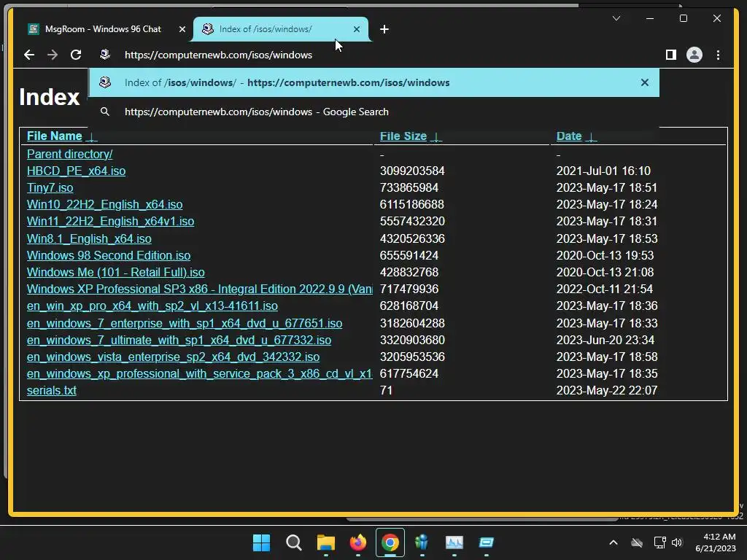This screenshot has width=747, height=560.
Task: Click en_windows_xp_professional_with_service_pack_3 link
Action: click(x=200, y=374)
